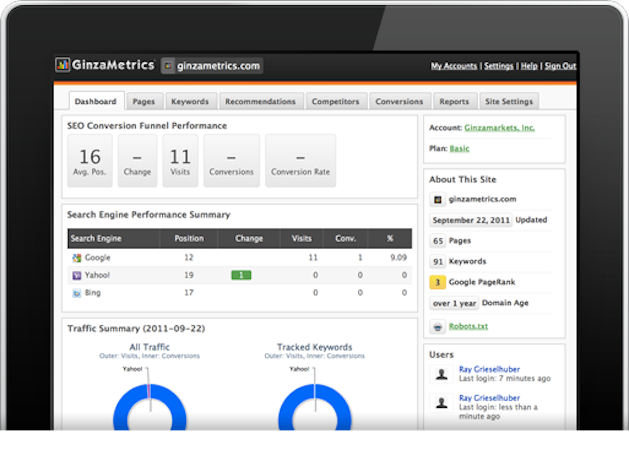The image size is (629, 450).
Task: Click the Google search engine icon
Action: pyautogui.click(x=77, y=257)
